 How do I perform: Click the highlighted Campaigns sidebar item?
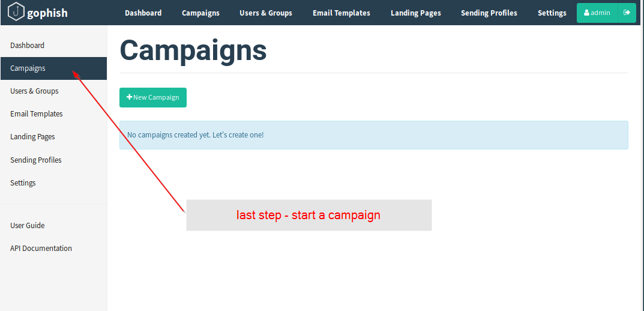(28, 68)
